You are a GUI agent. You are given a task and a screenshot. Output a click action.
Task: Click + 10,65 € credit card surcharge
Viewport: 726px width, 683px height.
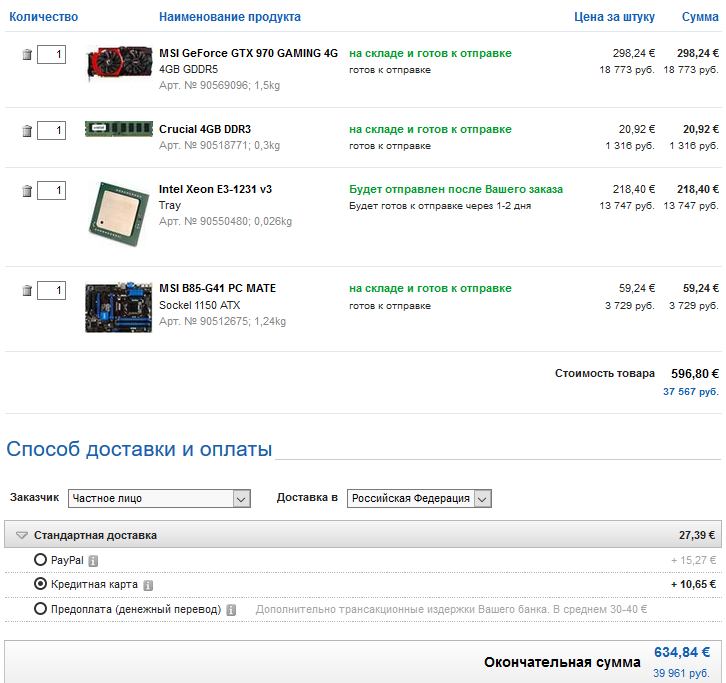click(x=693, y=584)
